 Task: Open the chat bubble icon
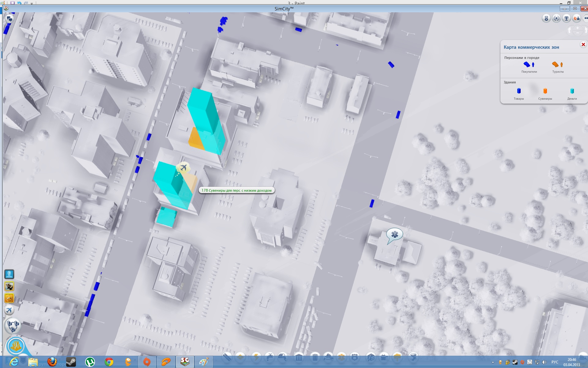tap(9, 19)
